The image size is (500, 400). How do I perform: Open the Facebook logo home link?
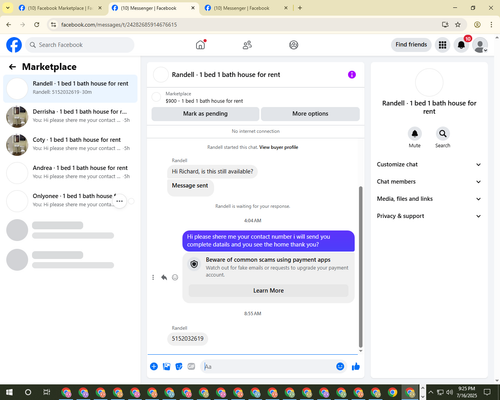(14, 45)
